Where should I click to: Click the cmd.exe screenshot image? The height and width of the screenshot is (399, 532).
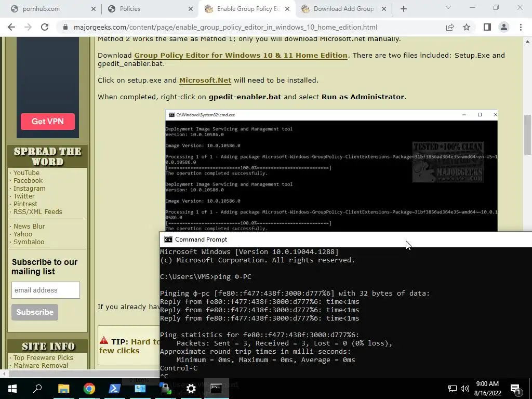pyautogui.click(x=331, y=170)
